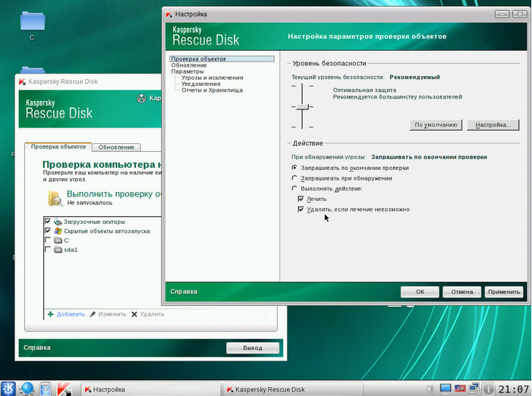Launch Kaspersky Rescue Disk from taskbar launcher
532x396 pixels.
pos(64,388)
